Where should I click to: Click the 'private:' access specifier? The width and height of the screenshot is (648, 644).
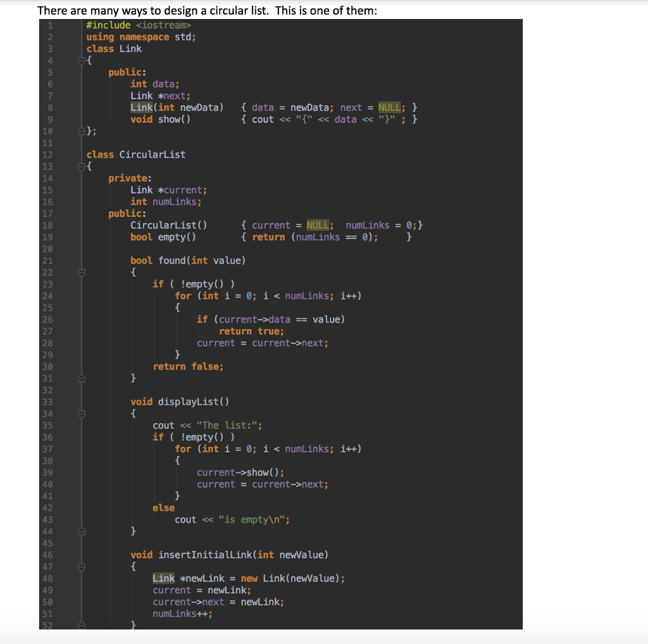(x=130, y=178)
